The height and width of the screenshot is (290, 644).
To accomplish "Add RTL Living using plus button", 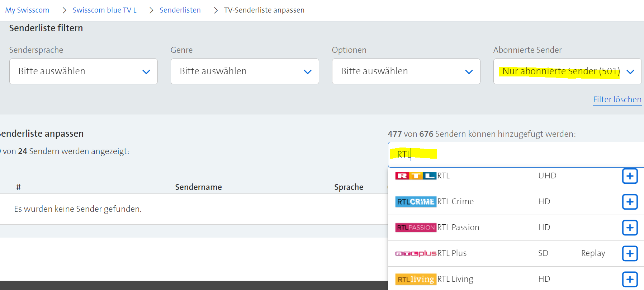I will pyautogui.click(x=630, y=279).
